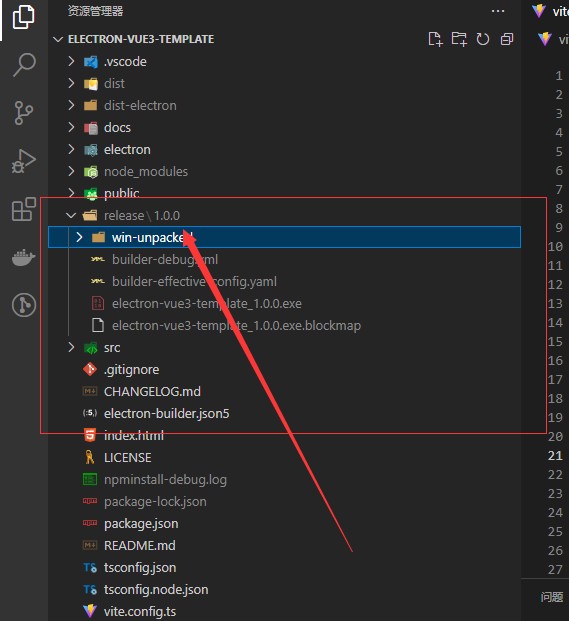Click line number 21 in the editor gutter
The image size is (569, 621).
pyautogui.click(x=555, y=455)
